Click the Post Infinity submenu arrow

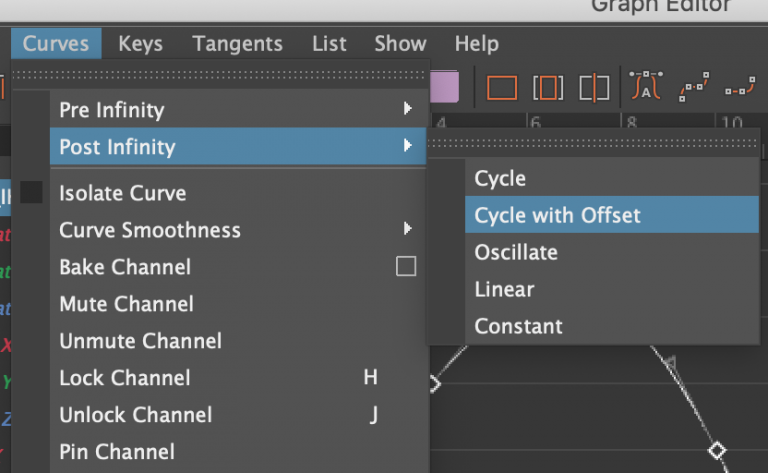click(x=407, y=146)
